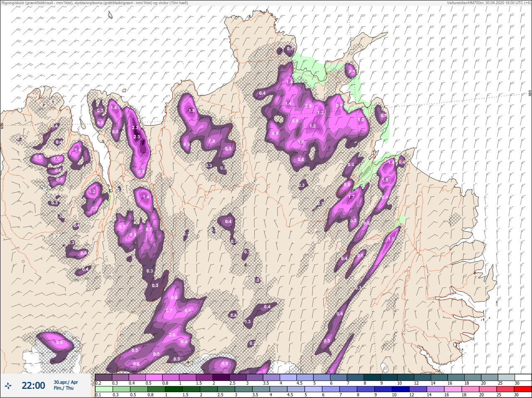Select the bright red swatch ending the lower legend
Image resolution: width=532 pixels, height=398 pixels.
click(522, 389)
